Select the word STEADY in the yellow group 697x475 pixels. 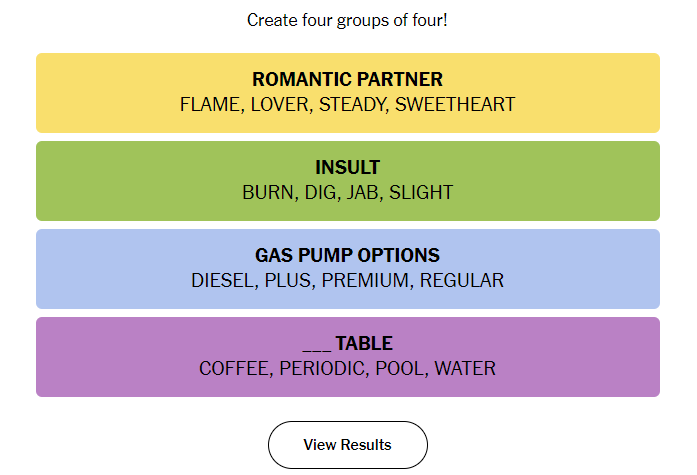point(352,104)
